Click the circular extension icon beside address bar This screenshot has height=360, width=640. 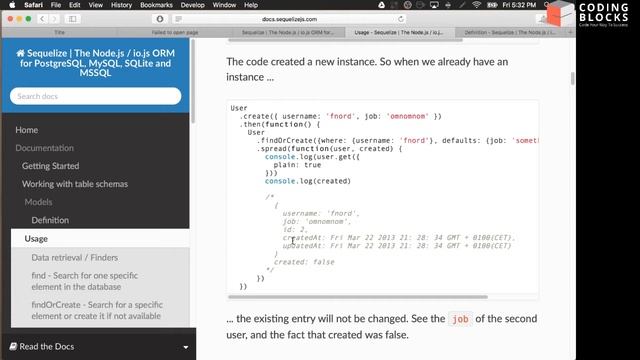[x=160, y=19]
